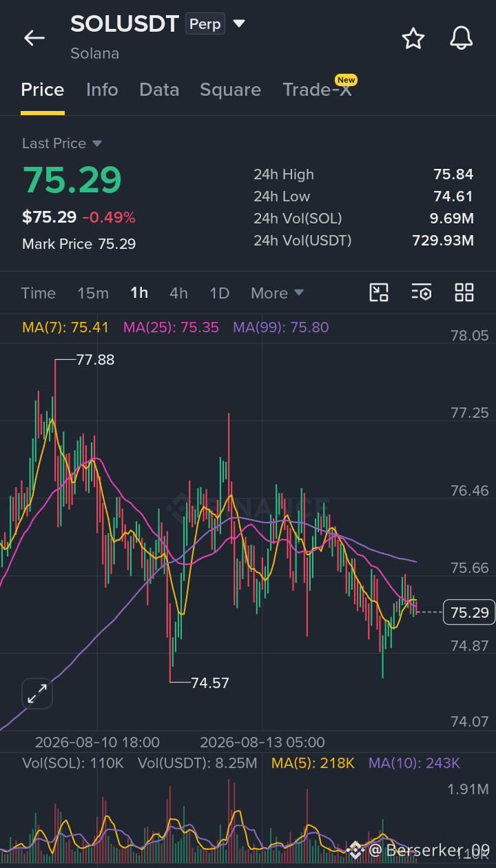Image resolution: width=496 pixels, height=868 pixels.
Task: Open the four-squares grid layout icon
Action: (464, 292)
